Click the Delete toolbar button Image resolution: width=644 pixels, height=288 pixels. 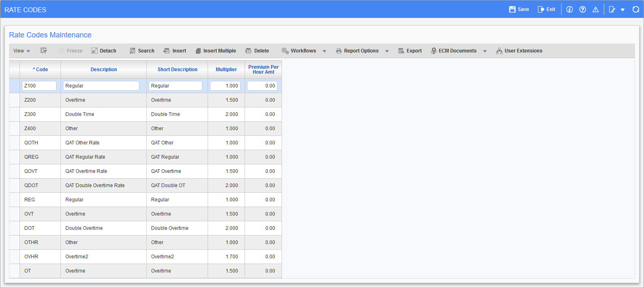click(x=257, y=51)
